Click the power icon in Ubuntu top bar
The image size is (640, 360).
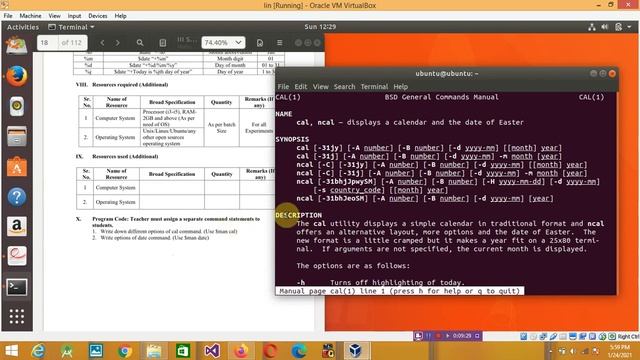point(618,27)
